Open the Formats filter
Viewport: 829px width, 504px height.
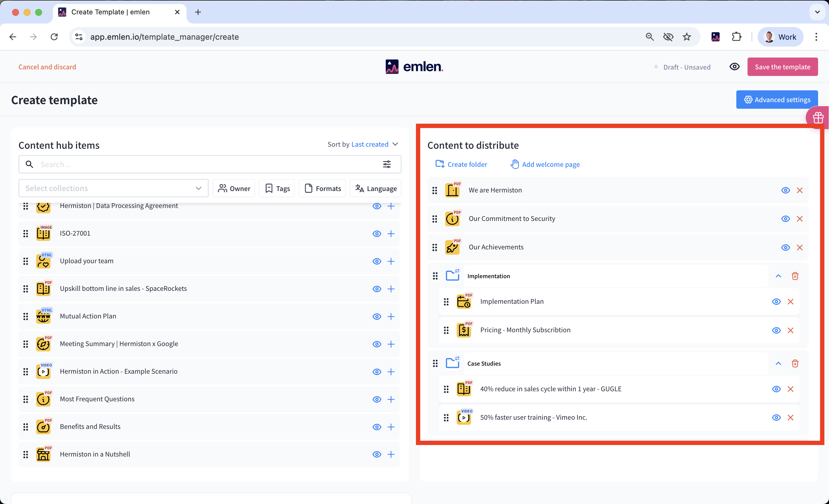coord(322,189)
